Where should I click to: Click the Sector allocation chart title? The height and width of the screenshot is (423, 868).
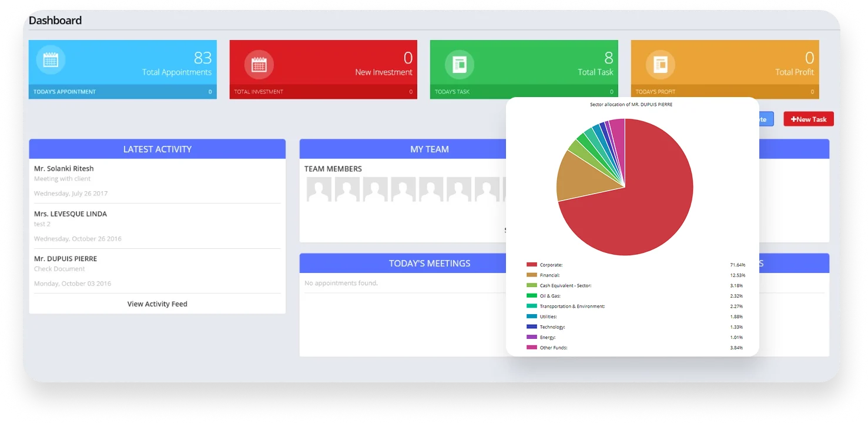point(631,105)
